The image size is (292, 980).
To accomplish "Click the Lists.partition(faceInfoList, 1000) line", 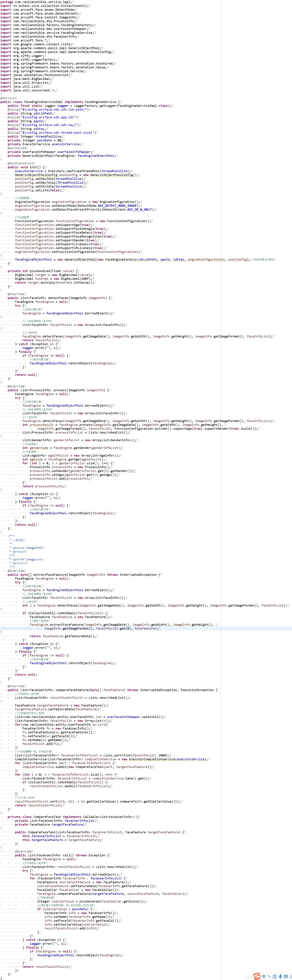I will coord(93,755).
